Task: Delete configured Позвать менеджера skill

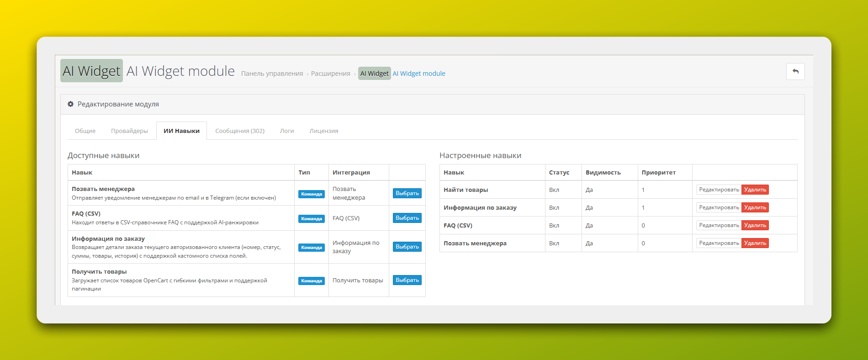Action: 755,243
